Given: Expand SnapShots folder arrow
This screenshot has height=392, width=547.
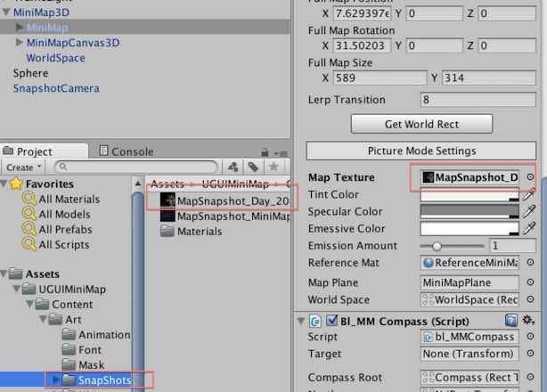Looking at the screenshot, I should [x=56, y=380].
